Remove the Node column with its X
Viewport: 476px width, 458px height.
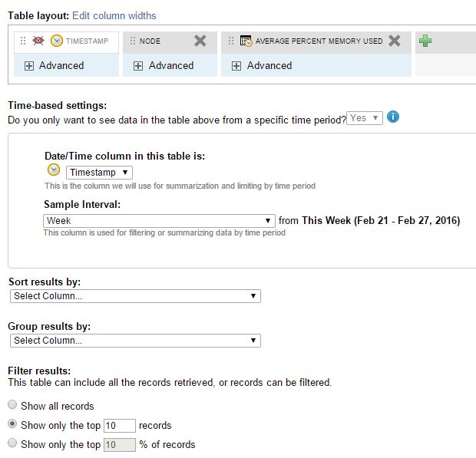tap(200, 41)
